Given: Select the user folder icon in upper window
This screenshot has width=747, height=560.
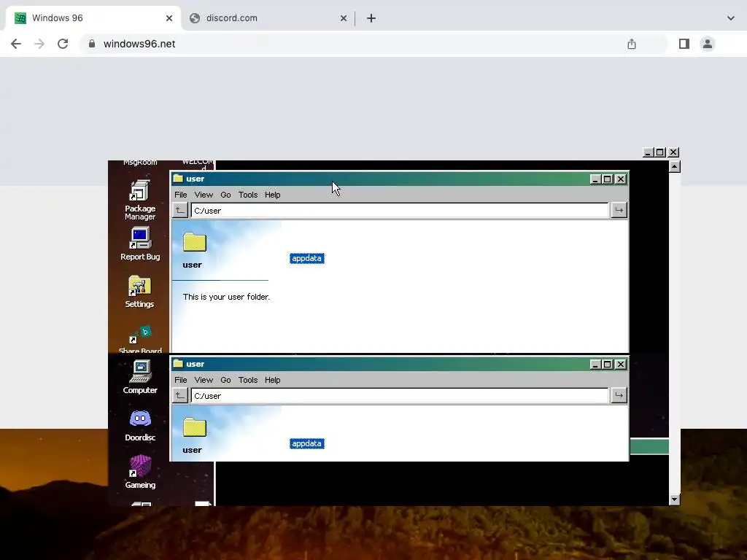Looking at the screenshot, I should click(194, 242).
